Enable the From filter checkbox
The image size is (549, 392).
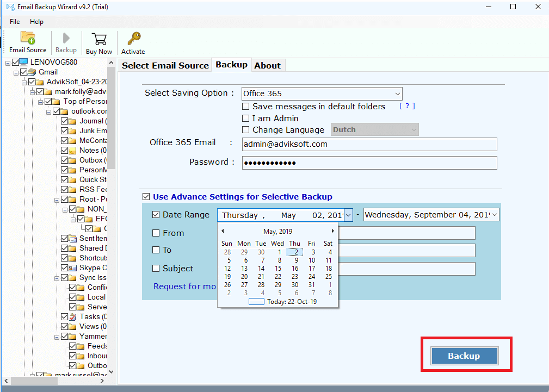coord(156,233)
